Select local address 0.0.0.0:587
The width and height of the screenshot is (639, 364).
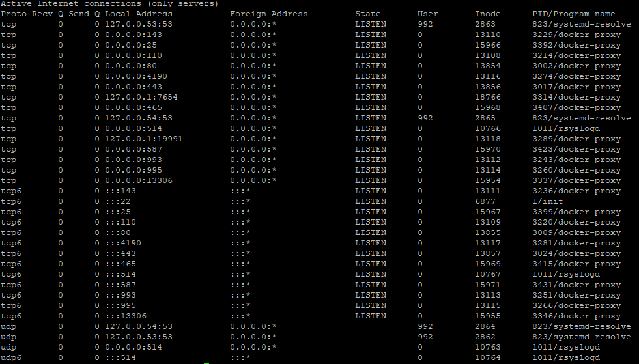coord(134,149)
